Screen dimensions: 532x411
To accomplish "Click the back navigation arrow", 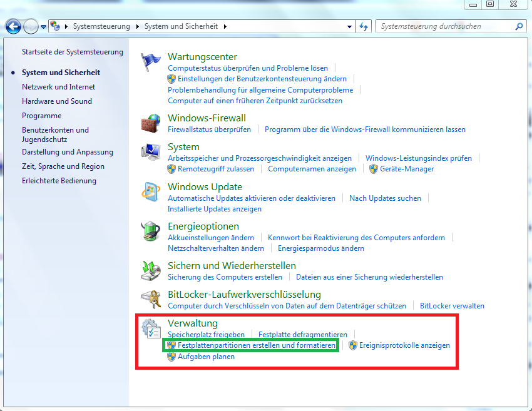I will click(x=13, y=27).
